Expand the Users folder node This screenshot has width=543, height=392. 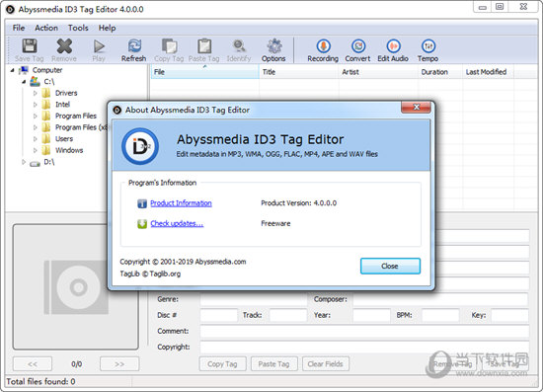(35, 139)
